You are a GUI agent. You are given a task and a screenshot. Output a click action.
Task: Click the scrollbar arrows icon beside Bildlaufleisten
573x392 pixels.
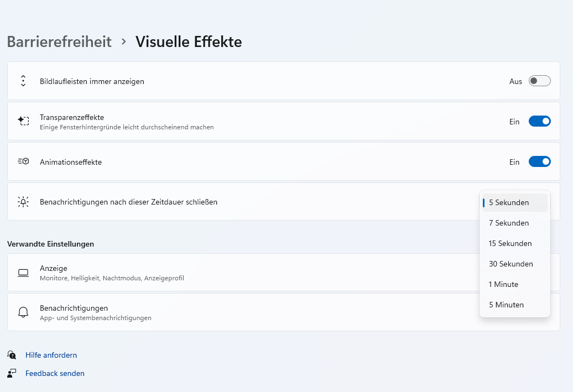pyautogui.click(x=23, y=81)
